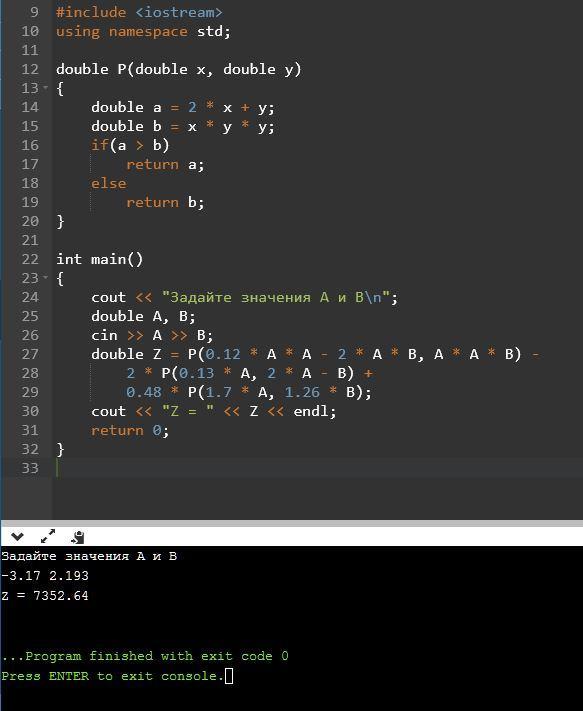Place the cursor on empty line 33

click(x=317, y=468)
